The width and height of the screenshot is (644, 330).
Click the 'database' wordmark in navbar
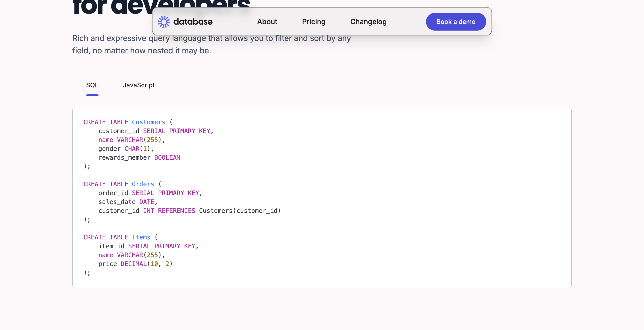click(193, 22)
